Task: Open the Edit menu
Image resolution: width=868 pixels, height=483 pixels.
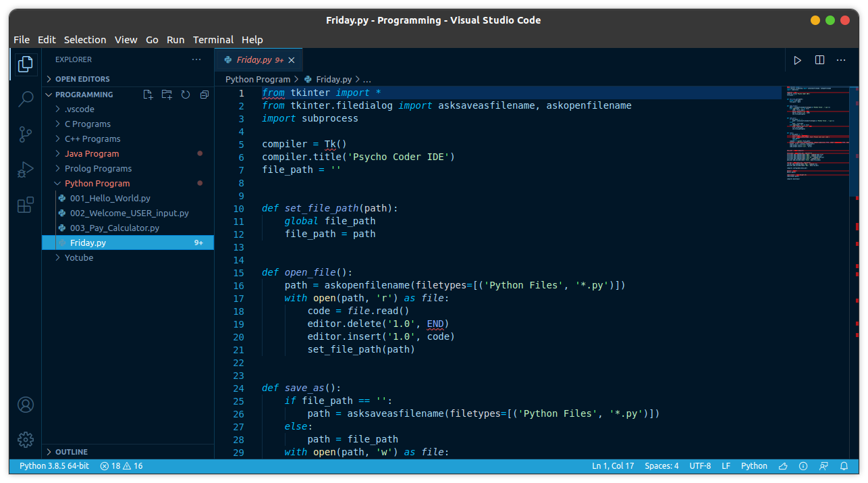Action: (x=47, y=40)
